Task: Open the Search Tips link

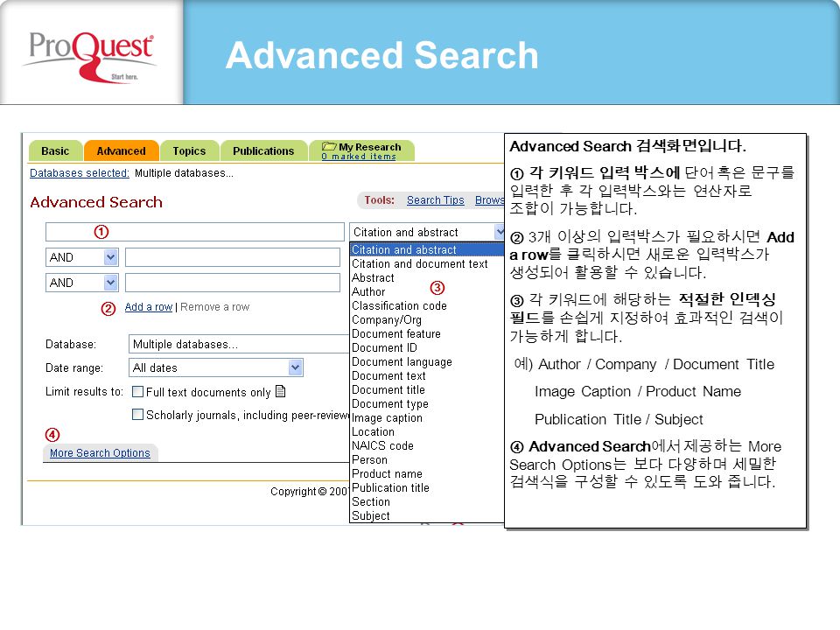Action: tap(436, 199)
